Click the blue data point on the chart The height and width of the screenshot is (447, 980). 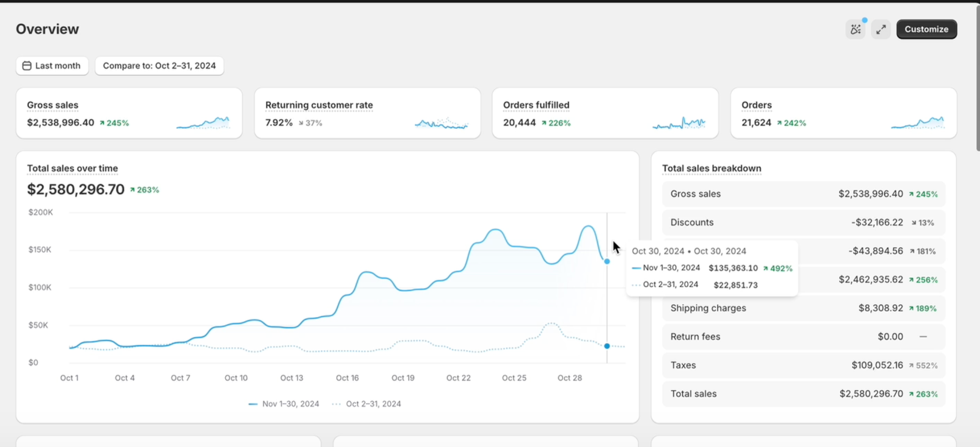click(x=606, y=261)
